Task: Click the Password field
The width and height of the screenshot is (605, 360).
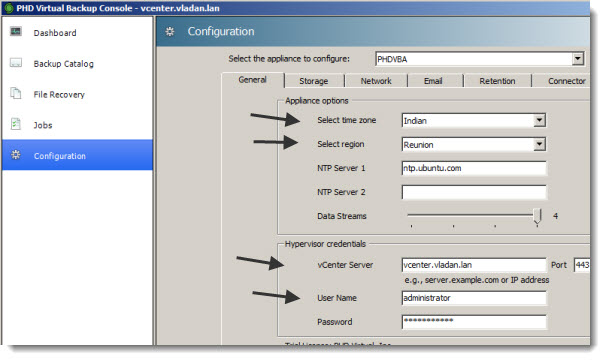Action: [474, 322]
